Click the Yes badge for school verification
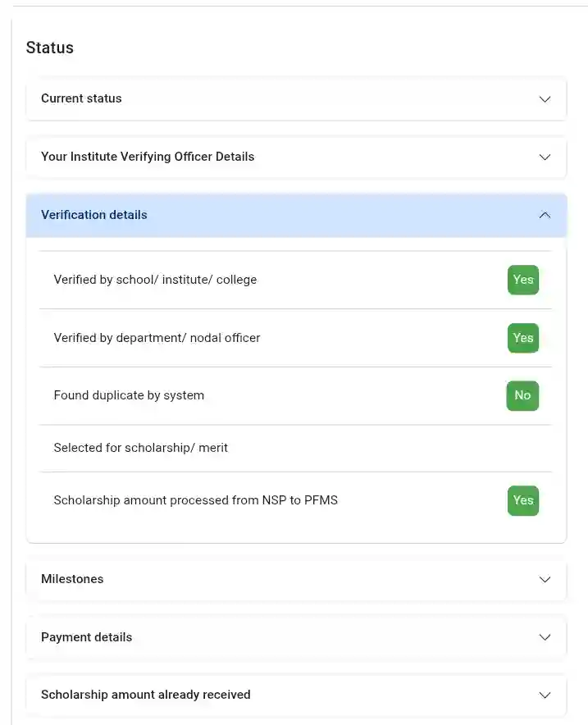 pos(522,280)
